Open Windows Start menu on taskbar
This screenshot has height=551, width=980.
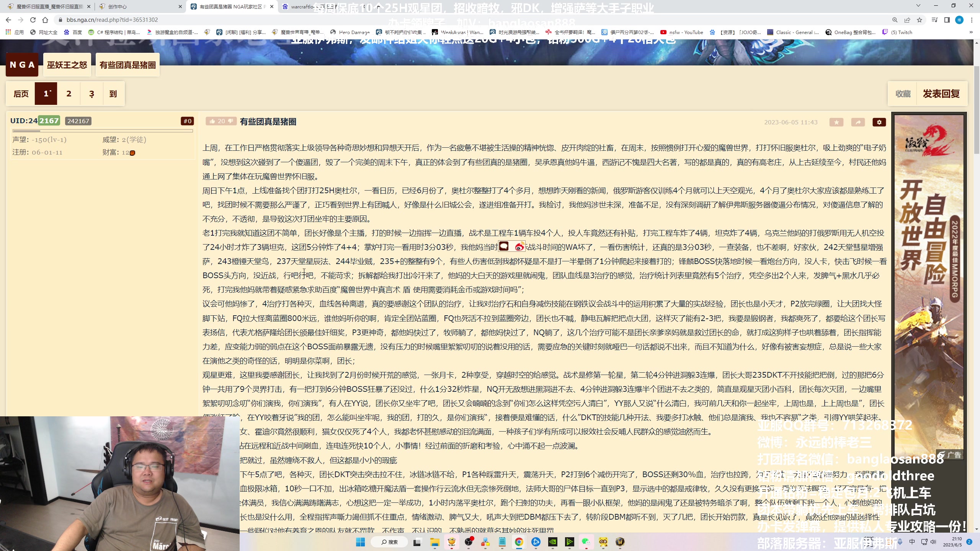click(360, 542)
